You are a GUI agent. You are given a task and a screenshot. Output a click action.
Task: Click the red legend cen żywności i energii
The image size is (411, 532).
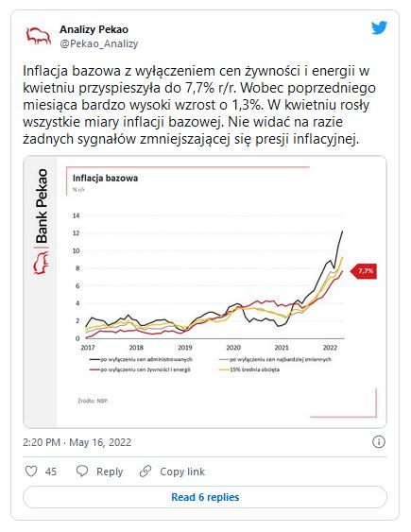(140, 369)
